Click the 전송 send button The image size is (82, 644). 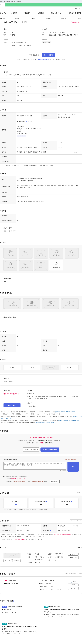(x=73, y=467)
